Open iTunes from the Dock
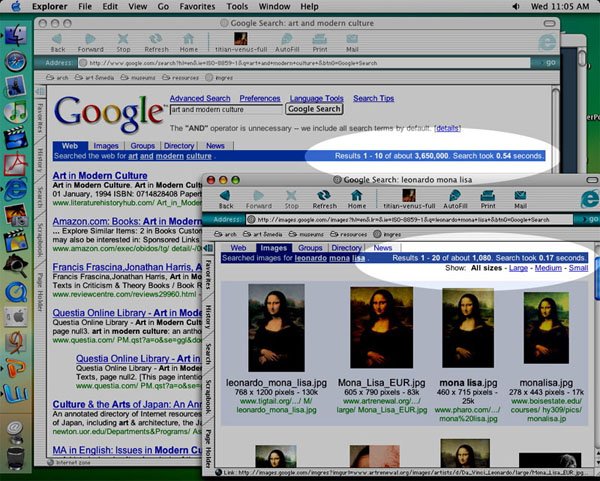Viewport: 600px width, 481px height. (x=15, y=112)
